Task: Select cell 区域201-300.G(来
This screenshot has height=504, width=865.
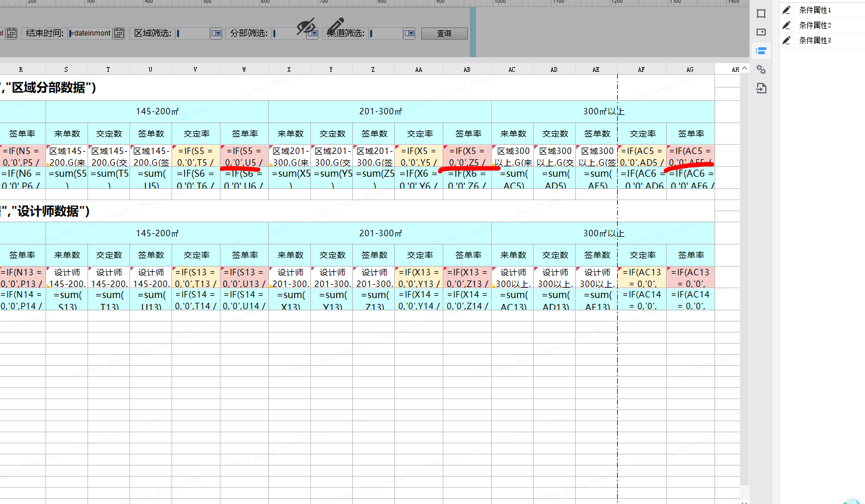Action: (x=290, y=156)
